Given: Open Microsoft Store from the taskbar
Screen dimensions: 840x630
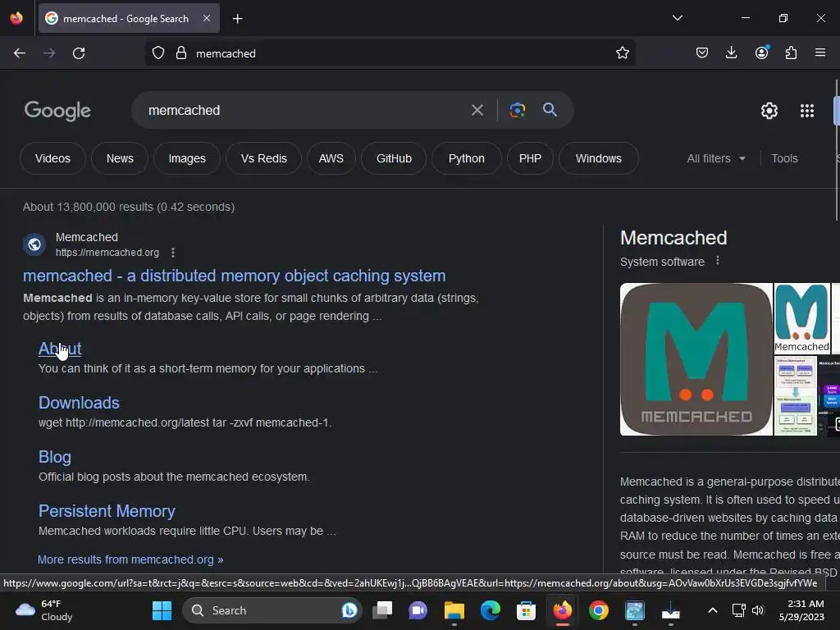Looking at the screenshot, I should pos(526,610).
